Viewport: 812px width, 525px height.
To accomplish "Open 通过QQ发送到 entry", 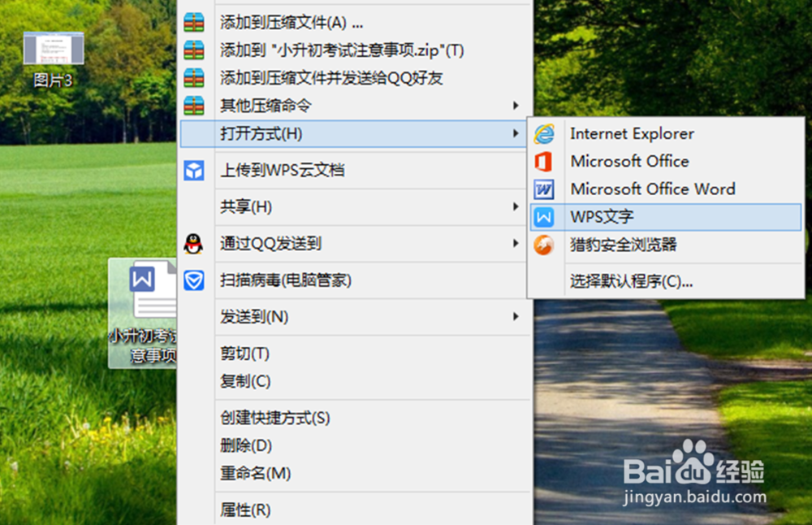I will click(x=356, y=244).
